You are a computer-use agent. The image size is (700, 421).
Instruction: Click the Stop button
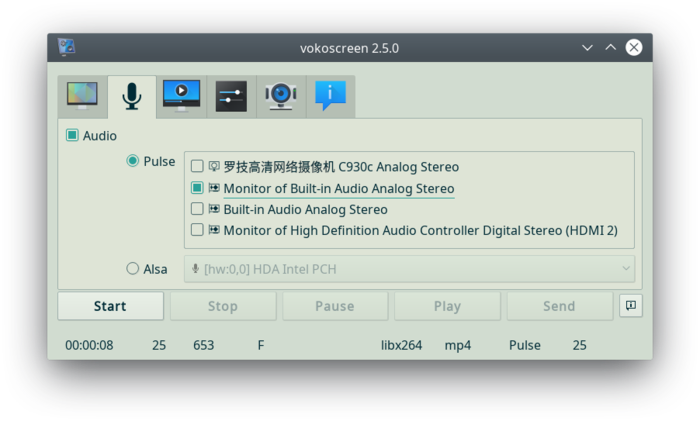223,306
